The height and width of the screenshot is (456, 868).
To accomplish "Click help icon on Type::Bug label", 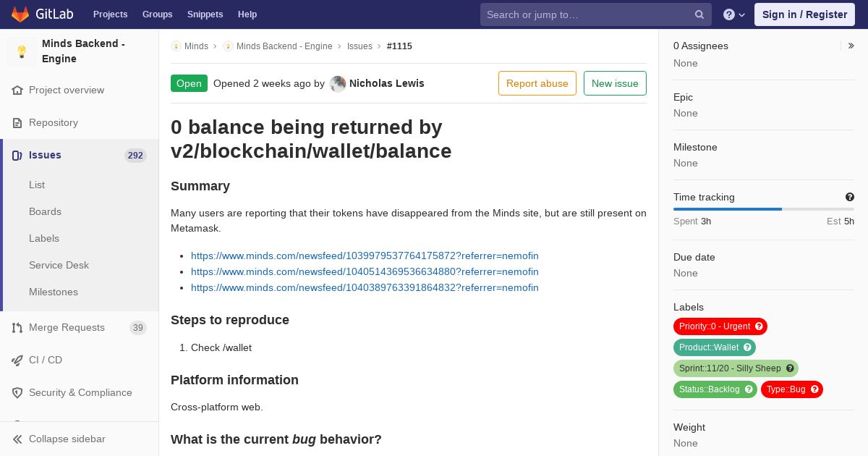I will (814, 389).
